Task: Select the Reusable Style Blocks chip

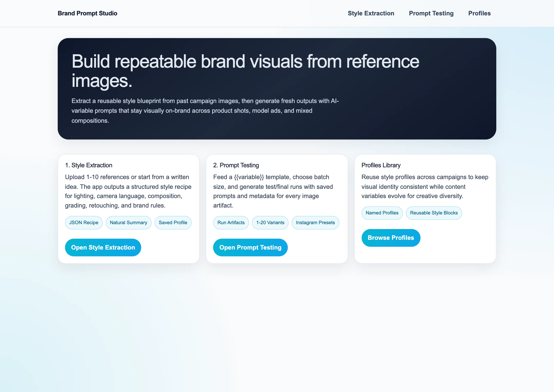Action: click(x=434, y=213)
